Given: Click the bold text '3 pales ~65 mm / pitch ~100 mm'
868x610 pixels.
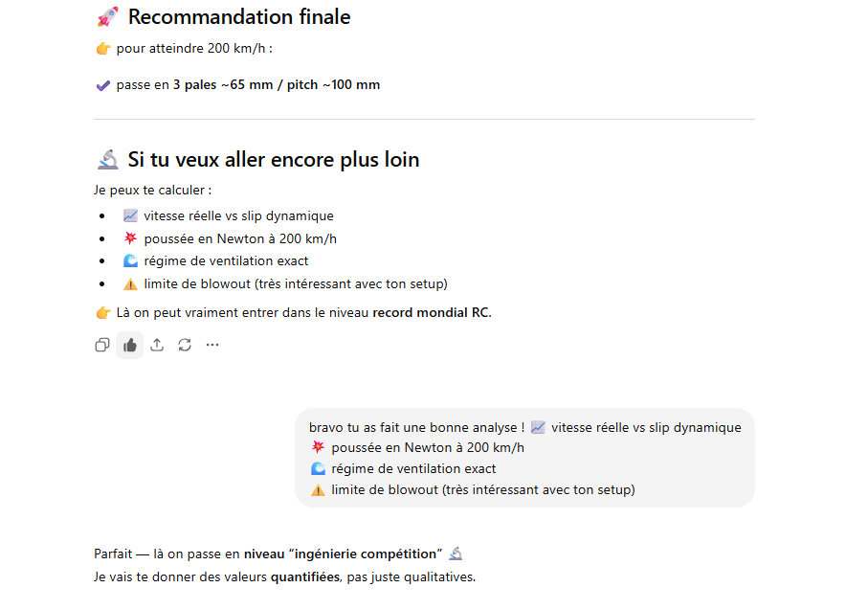Looking at the screenshot, I should click(x=276, y=85).
